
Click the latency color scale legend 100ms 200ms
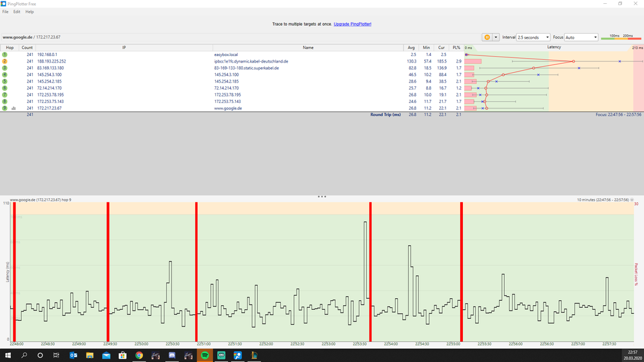pyautogui.click(x=621, y=37)
